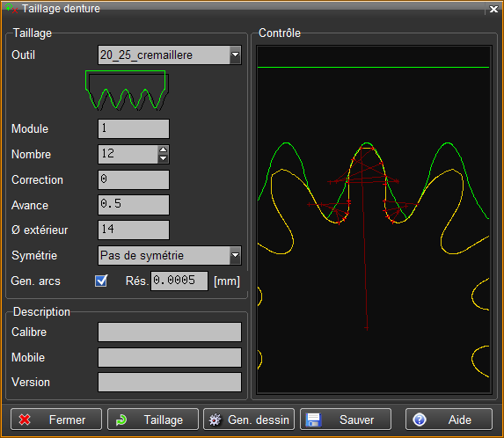Click the gear profile Contrôle preview

[x=374, y=220]
